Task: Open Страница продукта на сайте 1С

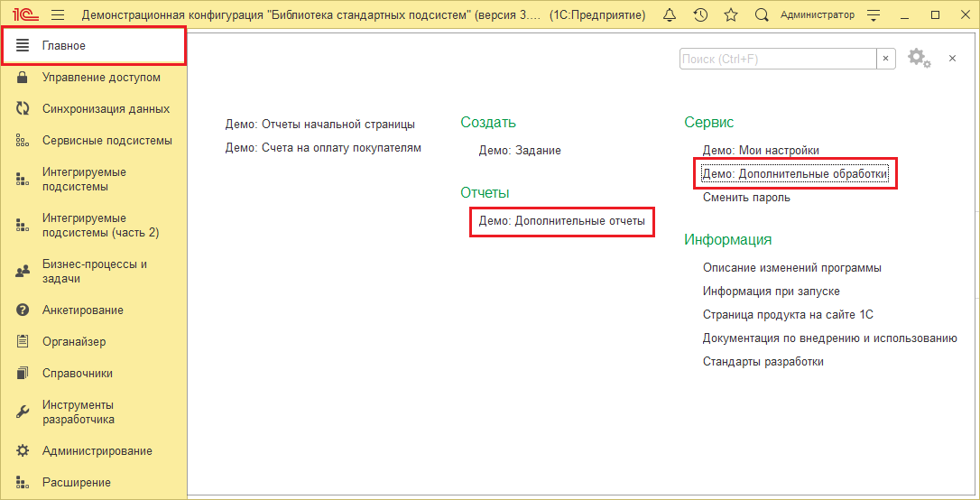Action: [x=788, y=314]
